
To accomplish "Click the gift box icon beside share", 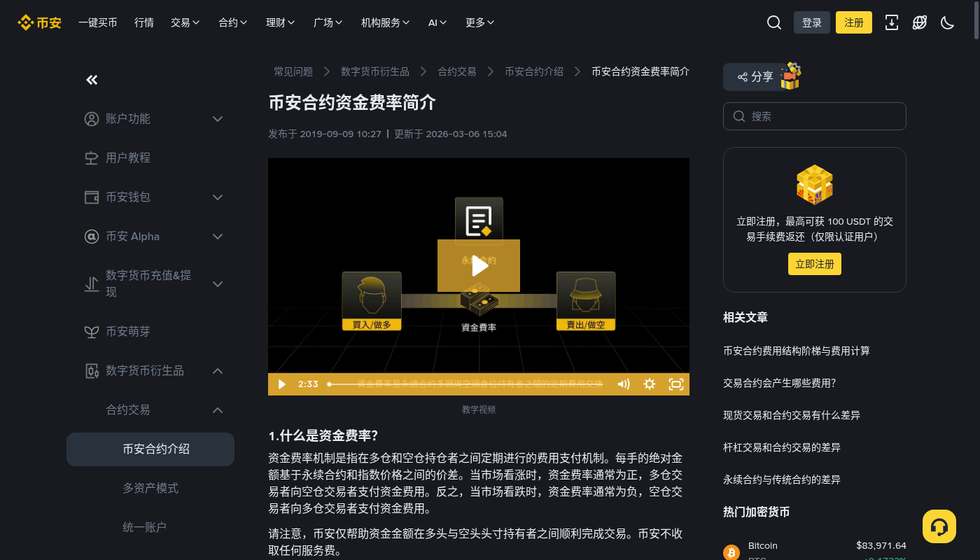I will (x=790, y=76).
